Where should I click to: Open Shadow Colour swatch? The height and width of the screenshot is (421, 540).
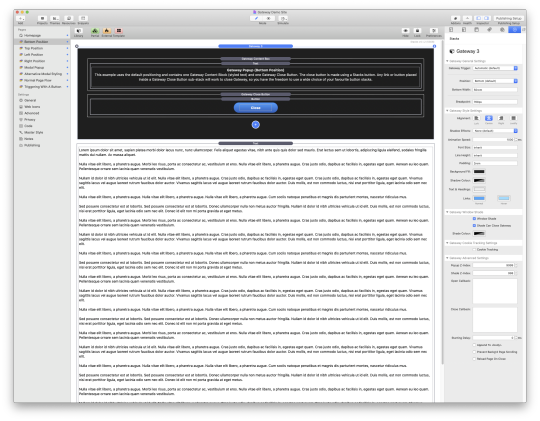pyautogui.click(x=479, y=181)
